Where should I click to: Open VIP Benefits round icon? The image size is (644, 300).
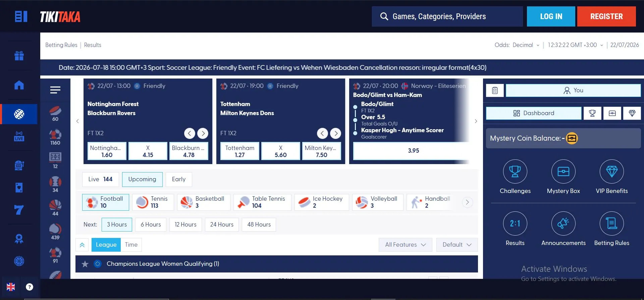612,171
